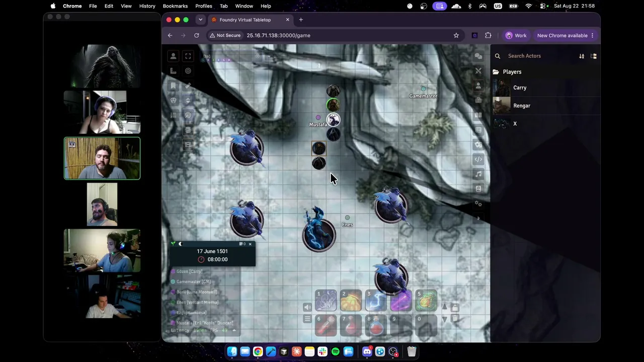
Task: Open the Items sidebar tab
Action: [478, 101]
